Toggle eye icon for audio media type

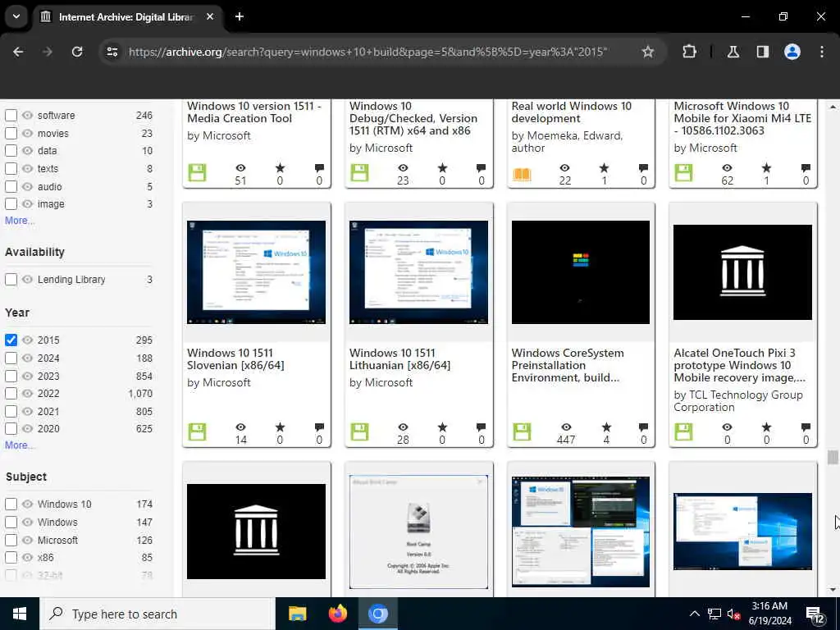coord(27,186)
